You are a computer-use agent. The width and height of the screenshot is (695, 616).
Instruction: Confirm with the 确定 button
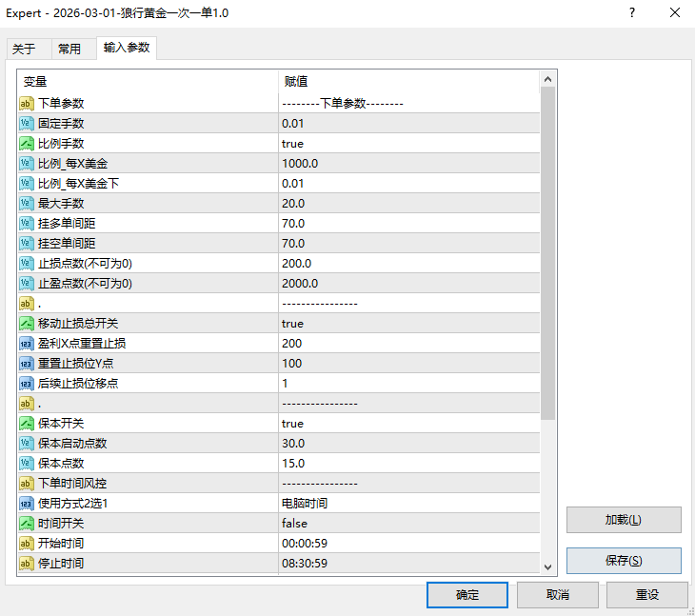(x=467, y=595)
